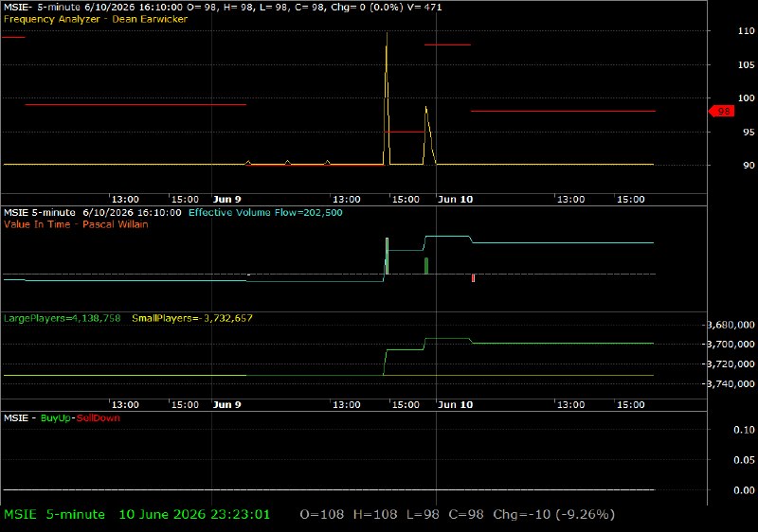Select the green BuyUp legend label
The height and width of the screenshot is (532, 758).
pos(56,418)
